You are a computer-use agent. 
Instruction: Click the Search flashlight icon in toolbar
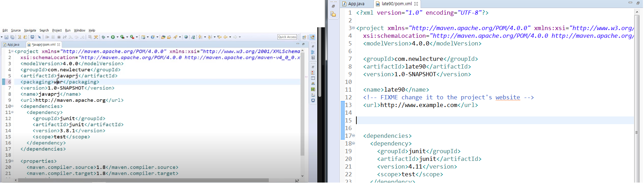point(175,37)
